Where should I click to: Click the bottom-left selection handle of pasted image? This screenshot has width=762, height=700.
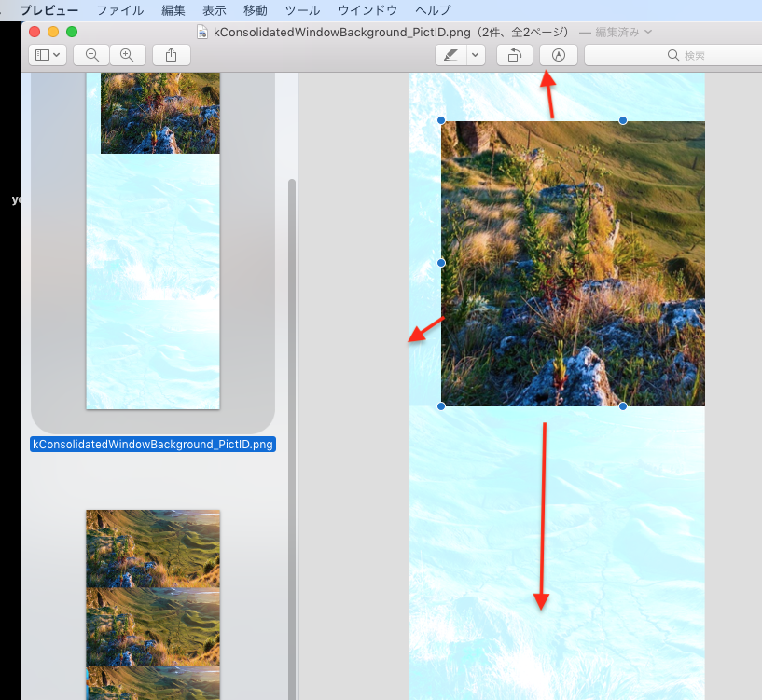point(441,406)
